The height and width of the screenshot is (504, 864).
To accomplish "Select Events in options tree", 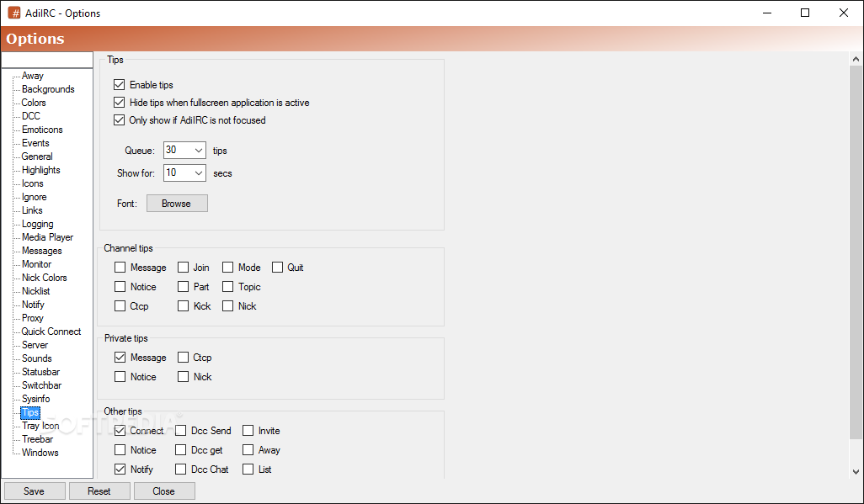I will (x=35, y=143).
